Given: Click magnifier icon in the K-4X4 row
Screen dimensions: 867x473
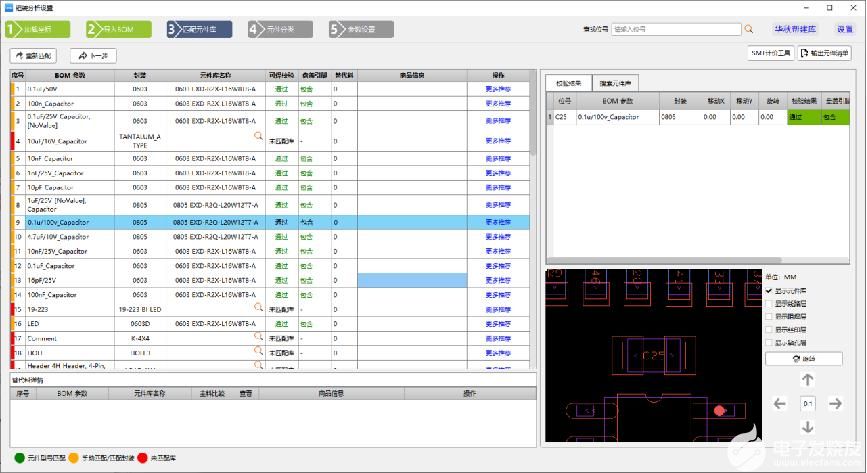Looking at the screenshot, I should tap(258, 336).
